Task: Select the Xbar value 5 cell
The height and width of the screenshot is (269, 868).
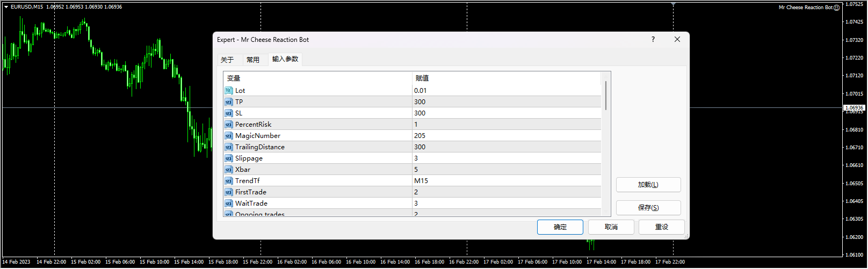Action: tap(507, 170)
